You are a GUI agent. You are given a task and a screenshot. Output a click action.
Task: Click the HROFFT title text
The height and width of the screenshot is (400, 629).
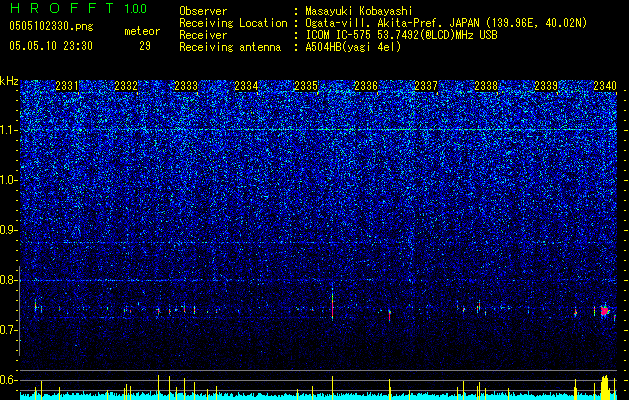pyautogui.click(x=62, y=8)
